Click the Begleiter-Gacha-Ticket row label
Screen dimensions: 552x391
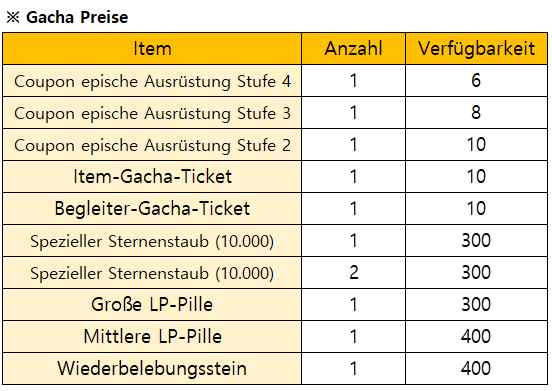(x=152, y=209)
